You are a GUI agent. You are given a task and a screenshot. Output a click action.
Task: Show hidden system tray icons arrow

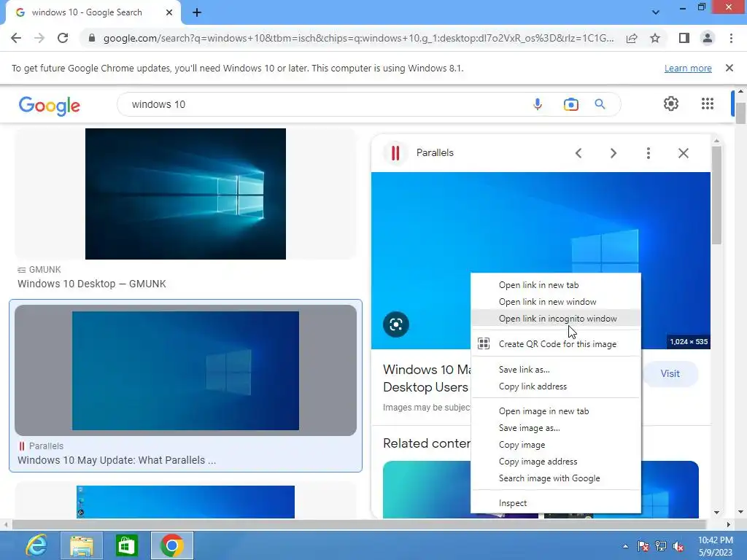pyautogui.click(x=625, y=546)
